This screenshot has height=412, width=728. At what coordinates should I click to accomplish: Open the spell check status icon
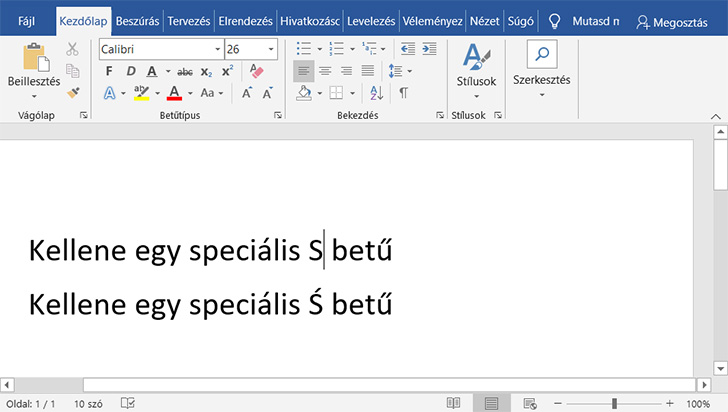[128, 402]
